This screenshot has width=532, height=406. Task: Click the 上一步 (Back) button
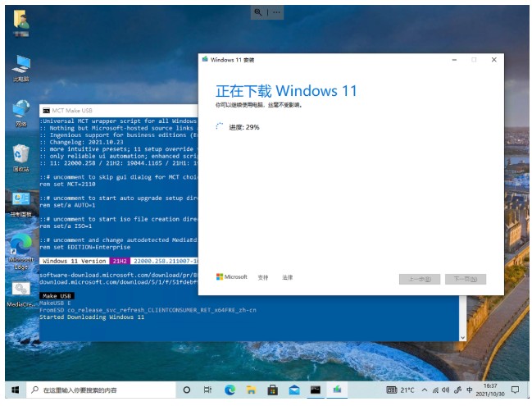[419, 279]
